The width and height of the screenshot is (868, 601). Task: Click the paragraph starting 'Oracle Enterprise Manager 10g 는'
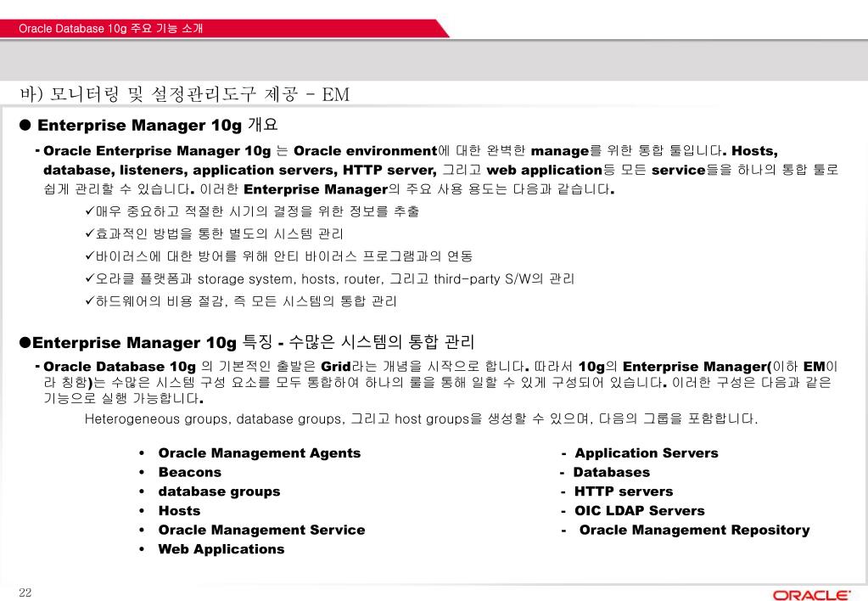pyautogui.click(x=440, y=170)
